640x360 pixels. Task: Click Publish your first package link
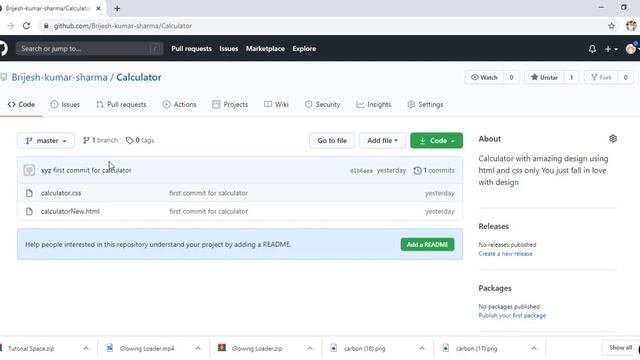[x=512, y=316]
